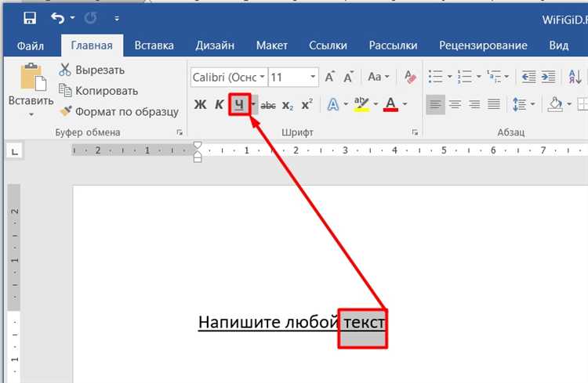Click Вырезать to cut selection
This screenshot has height=383, width=588.
coord(92,70)
